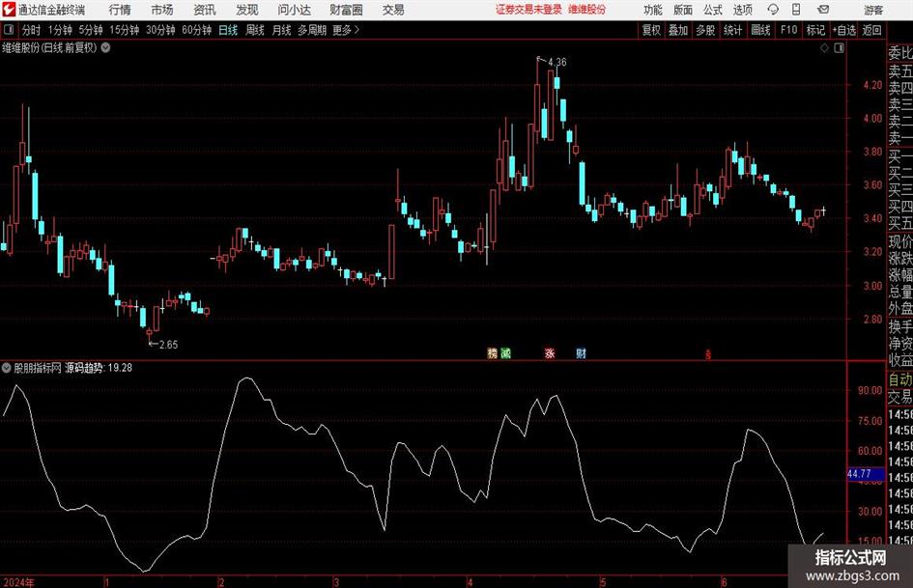Switch to the 分时 period tab
Image resolution: width=913 pixels, height=588 pixels.
click(x=32, y=30)
